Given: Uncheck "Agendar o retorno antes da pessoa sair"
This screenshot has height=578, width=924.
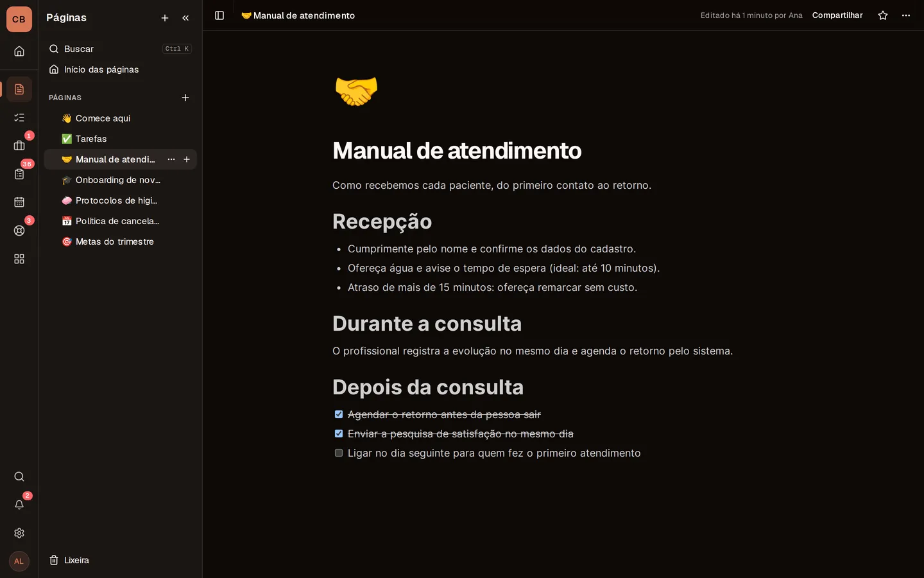Looking at the screenshot, I should (x=339, y=414).
